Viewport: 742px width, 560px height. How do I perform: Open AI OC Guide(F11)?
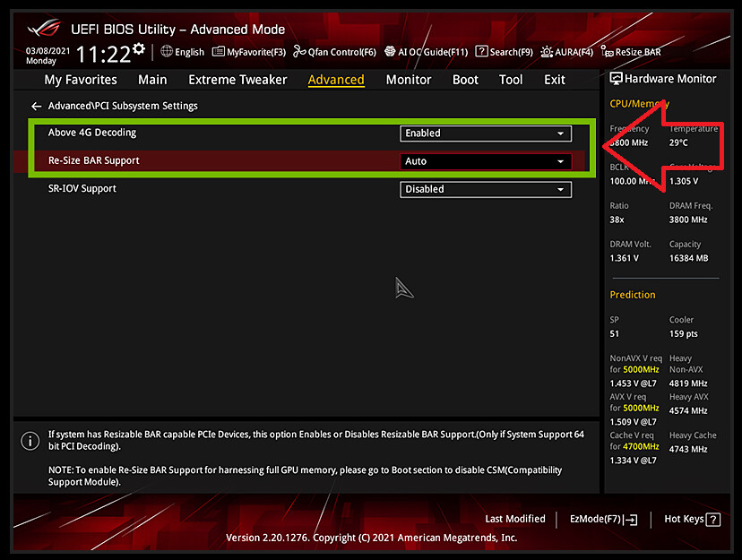click(426, 52)
